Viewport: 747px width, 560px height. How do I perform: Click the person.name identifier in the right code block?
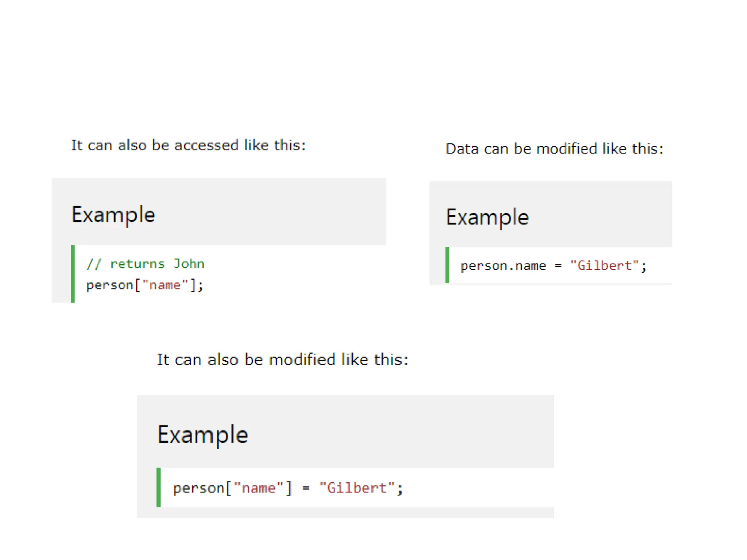point(503,266)
